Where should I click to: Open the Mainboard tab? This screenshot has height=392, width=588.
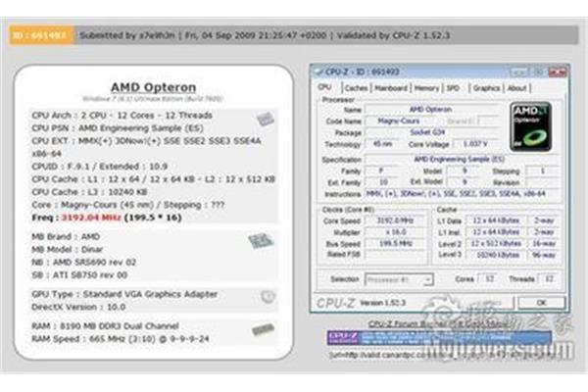[391, 88]
